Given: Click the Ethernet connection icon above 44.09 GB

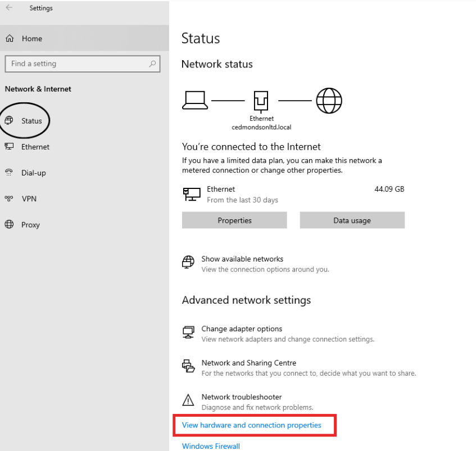Looking at the screenshot, I should tap(191, 193).
